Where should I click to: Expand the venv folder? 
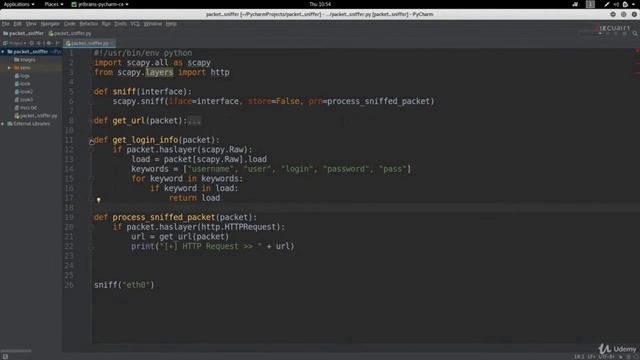(x=9, y=68)
